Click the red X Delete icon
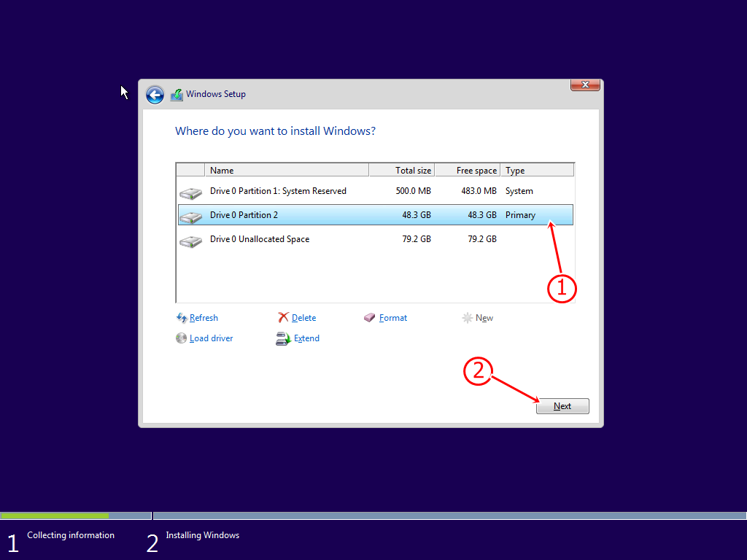Image resolution: width=747 pixels, height=560 pixels. click(284, 317)
